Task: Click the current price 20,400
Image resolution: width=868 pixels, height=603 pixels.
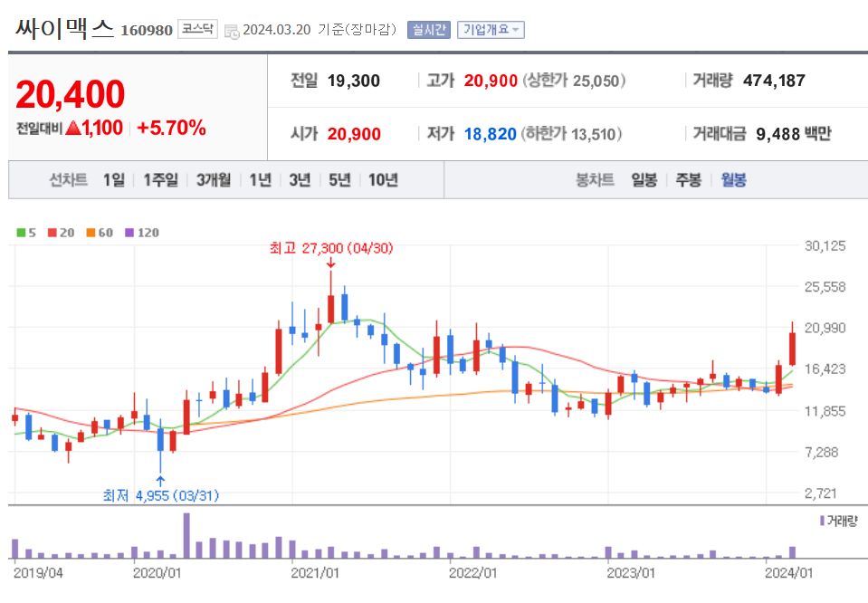Action: coord(71,94)
